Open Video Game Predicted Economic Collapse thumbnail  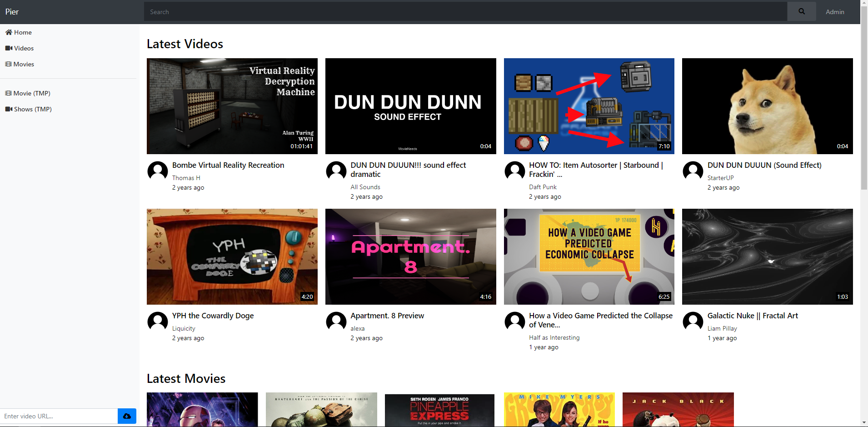(x=589, y=256)
